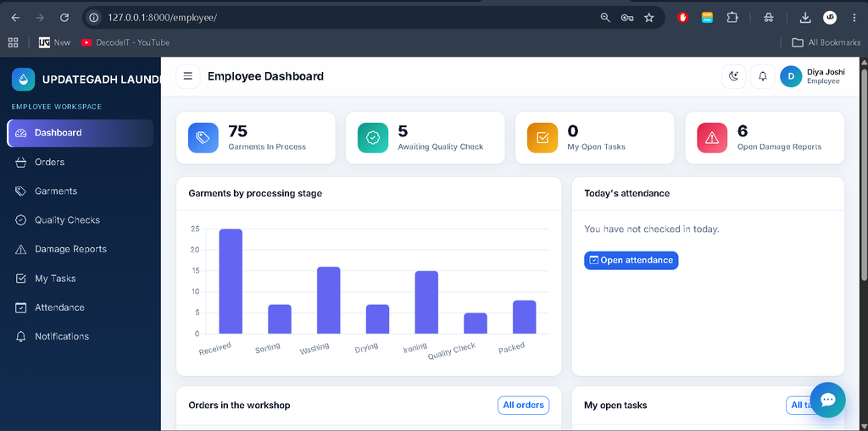The height and width of the screenshot is (431, 868).
Task: Open the All Bookmarks folder
Action: coord(826,42)
